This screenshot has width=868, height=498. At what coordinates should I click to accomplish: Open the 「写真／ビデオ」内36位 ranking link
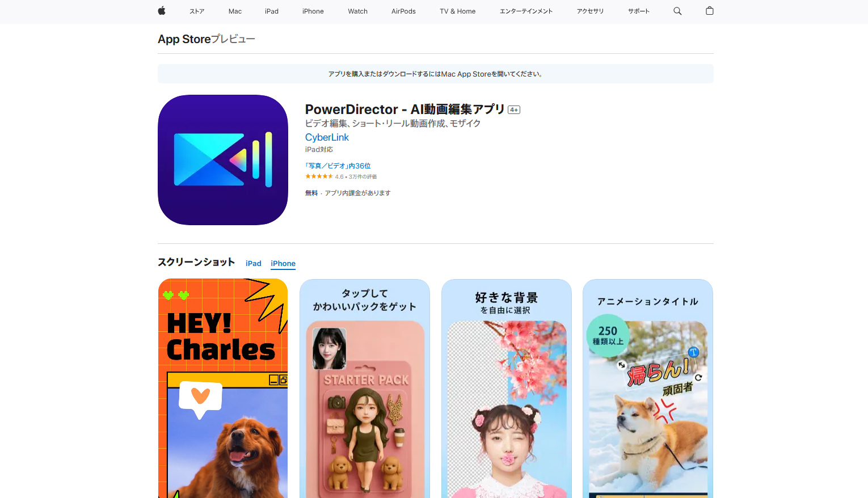click(338, 166)
